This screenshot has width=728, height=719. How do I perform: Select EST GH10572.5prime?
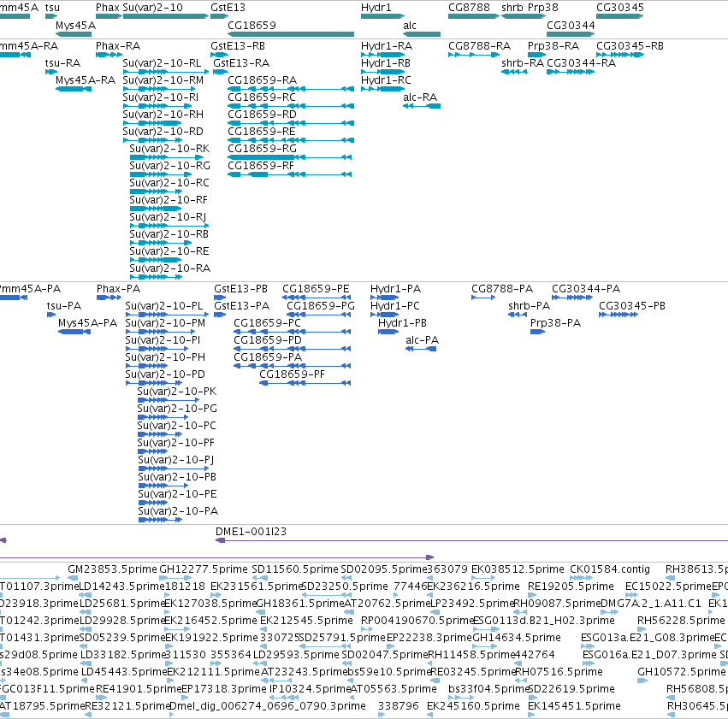point(682,672)
